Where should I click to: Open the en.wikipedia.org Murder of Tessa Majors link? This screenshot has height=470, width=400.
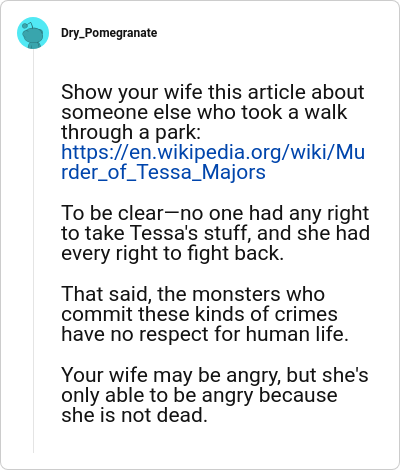(213, 162)
